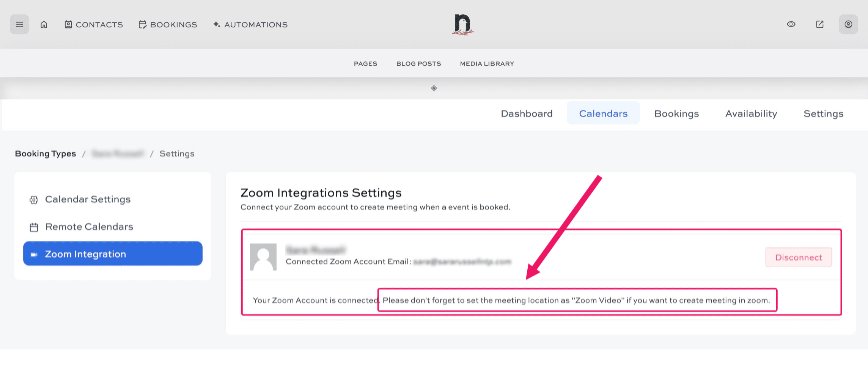868x388 pixels.
Task: Open the Media Library tab
Action: (487, 64)
